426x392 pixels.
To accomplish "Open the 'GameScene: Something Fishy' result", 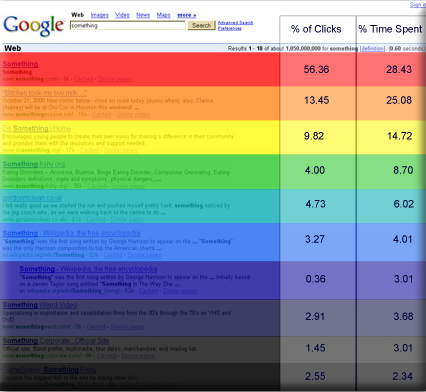I will pyautogui.click(x=50, y=370).
